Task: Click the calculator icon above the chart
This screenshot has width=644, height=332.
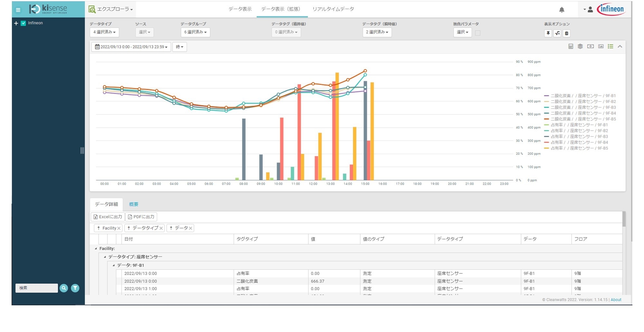Action: [x=571, y=47]
